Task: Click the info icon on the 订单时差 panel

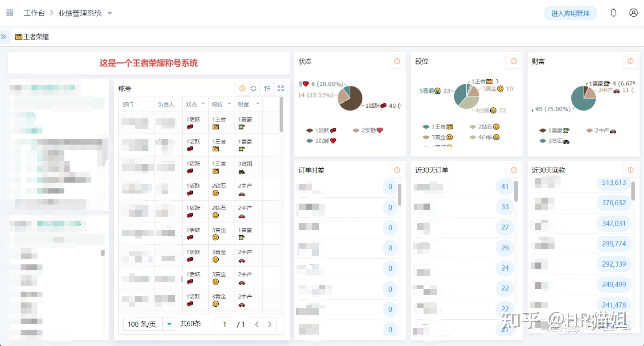Action: pos(397,170)
